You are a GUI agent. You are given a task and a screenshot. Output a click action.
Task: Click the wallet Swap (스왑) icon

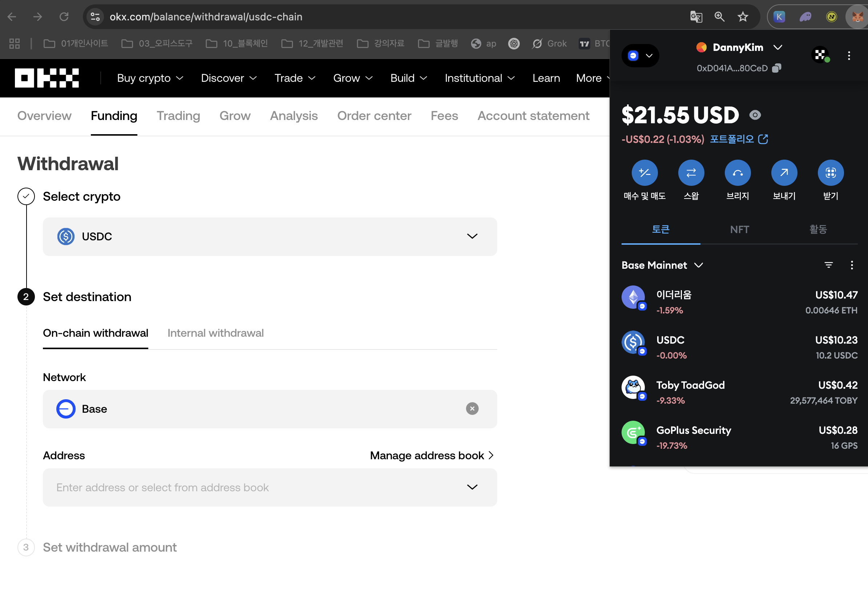pos(691,173)
